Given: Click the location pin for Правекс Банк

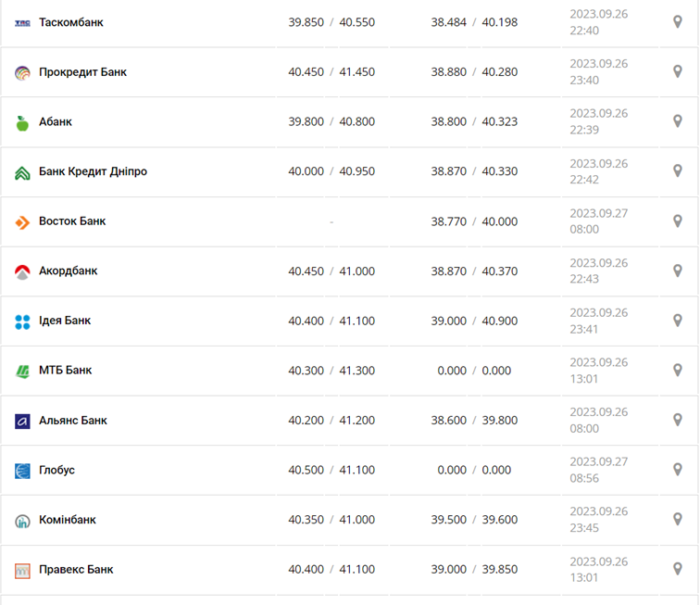Looking at the screenshot, I should tap(677, 569).
